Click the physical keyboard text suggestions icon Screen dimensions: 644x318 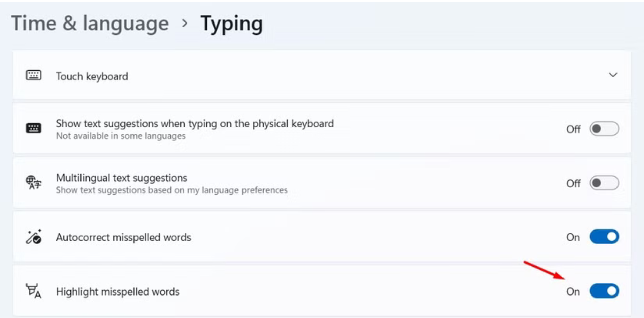pyautogui.click(x=34, y=128)
